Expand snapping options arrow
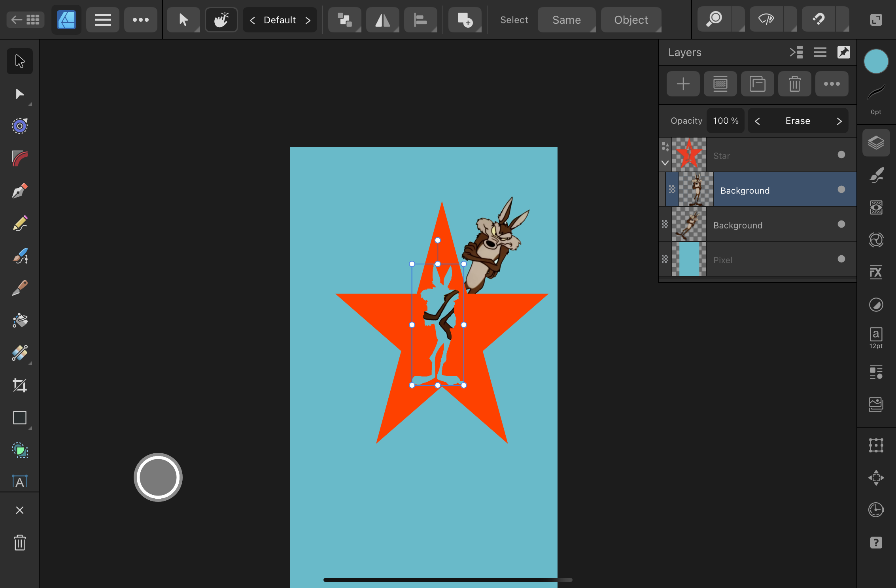This screenshot has height=588, width=896. 843,19
